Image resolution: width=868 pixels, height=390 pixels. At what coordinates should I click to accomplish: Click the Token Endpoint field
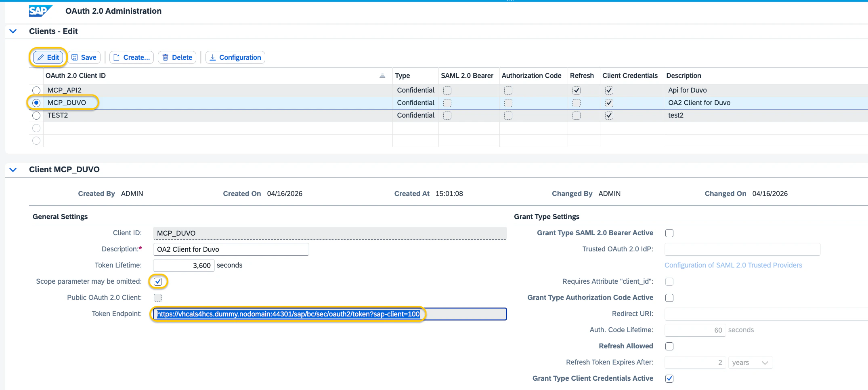(x=330, y=314)
